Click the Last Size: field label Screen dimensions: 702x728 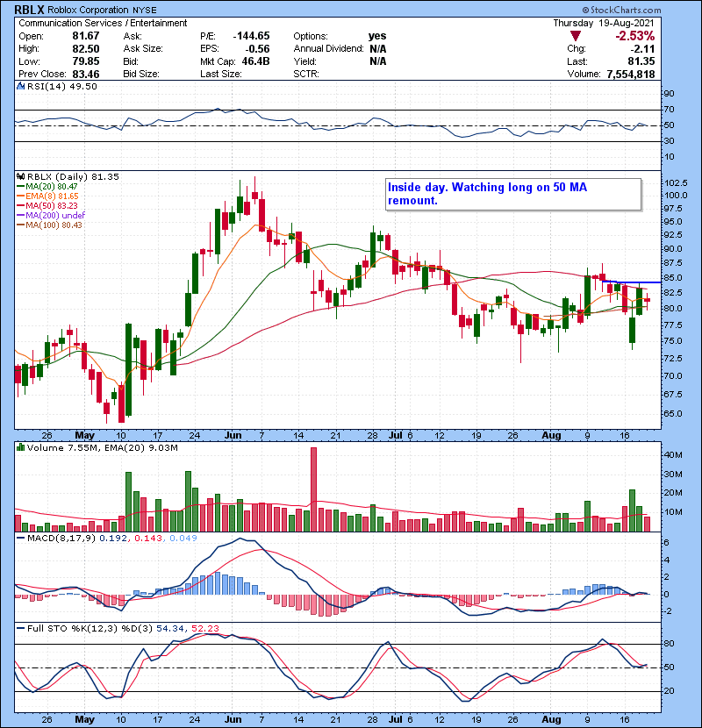point(220,74)
